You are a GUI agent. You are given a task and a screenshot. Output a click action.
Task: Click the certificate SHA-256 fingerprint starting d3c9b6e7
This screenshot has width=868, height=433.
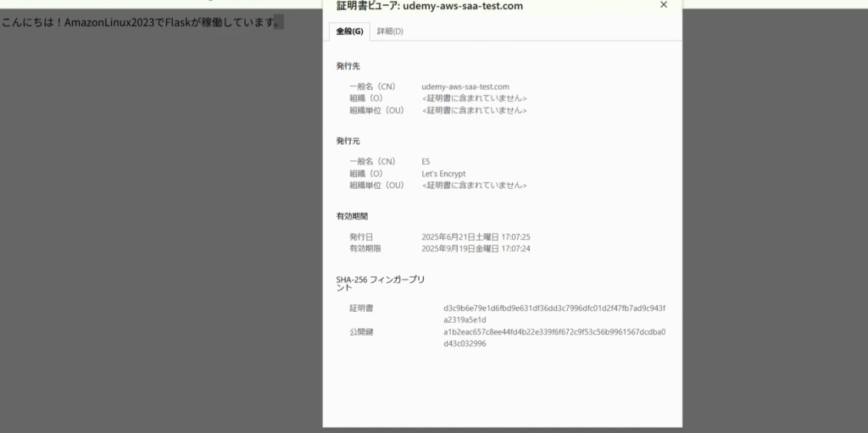click(x=554, y=314)
